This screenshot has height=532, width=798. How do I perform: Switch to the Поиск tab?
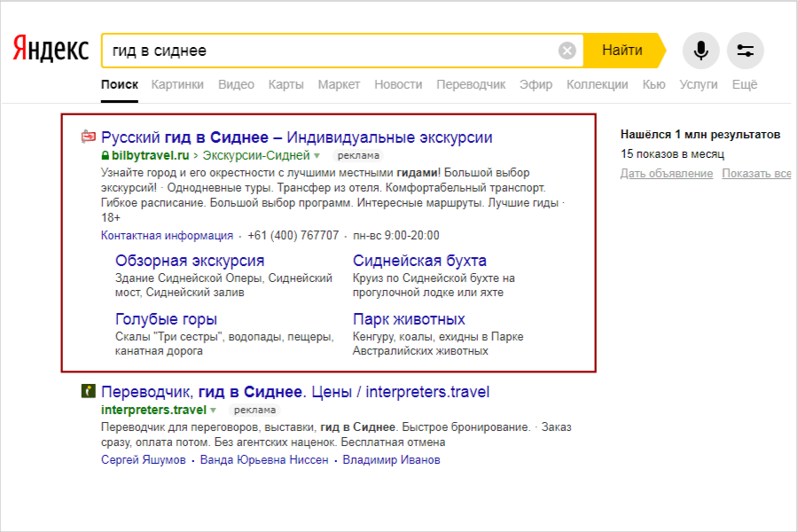pyautogui.click(x=120, y=84)
